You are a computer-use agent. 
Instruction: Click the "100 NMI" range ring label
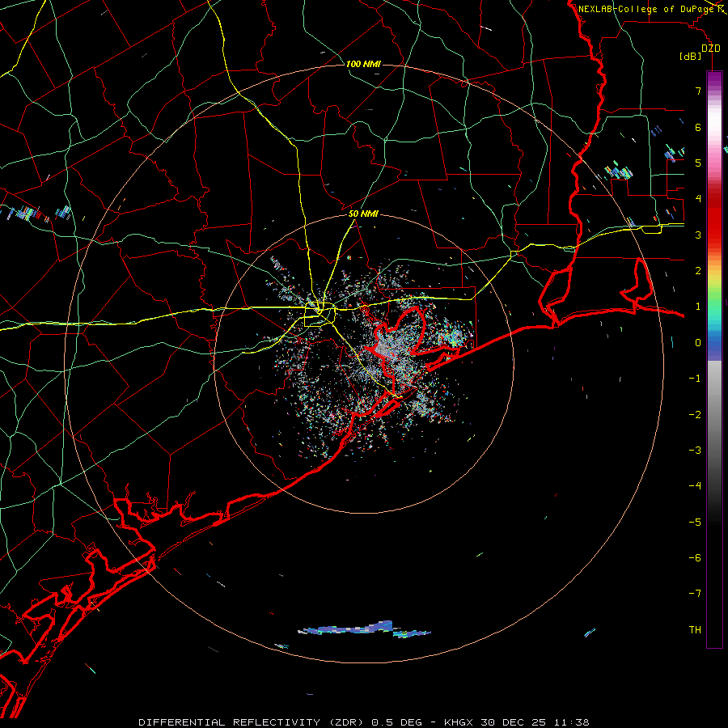(363, 64)
